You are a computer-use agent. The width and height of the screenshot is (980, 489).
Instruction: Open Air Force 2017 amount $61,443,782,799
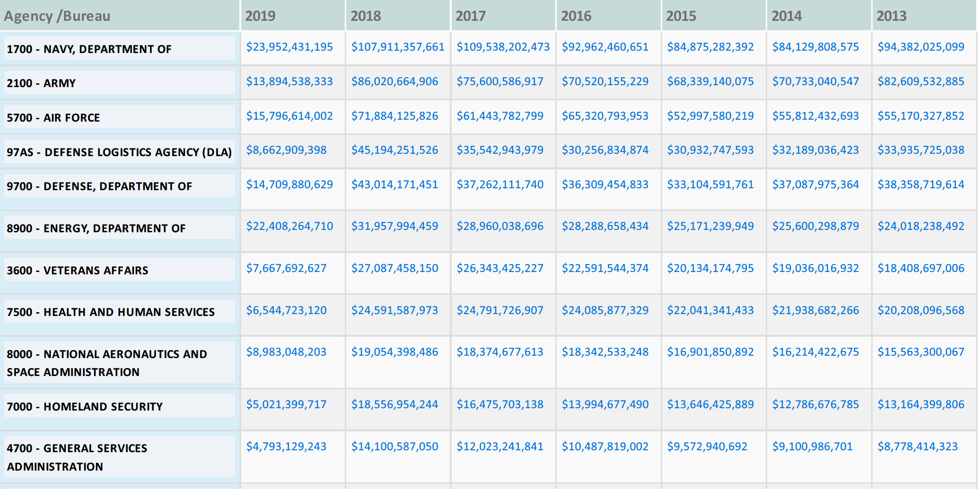[x=500, y=116]
